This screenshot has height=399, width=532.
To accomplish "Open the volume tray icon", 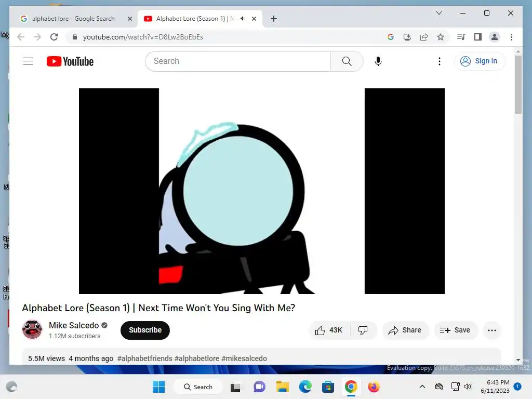I will coord(468,387).
